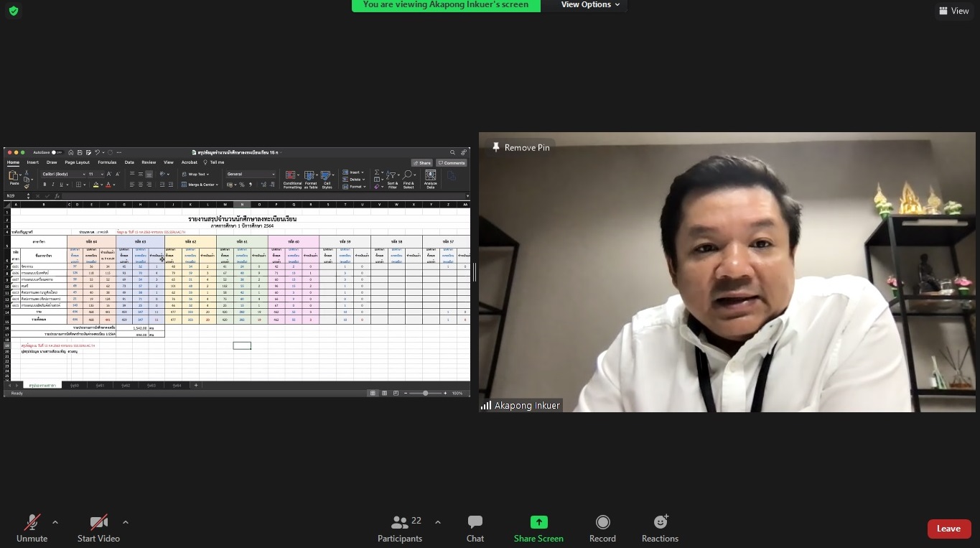Open the Chat panel
Image resolution: width=980 pixels, height=548 pixels.
(475, 529)
